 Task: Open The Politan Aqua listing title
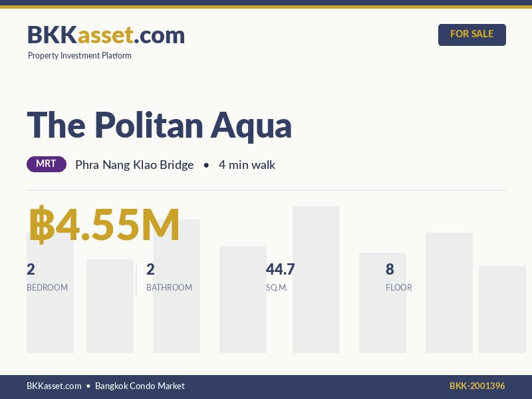160,125
